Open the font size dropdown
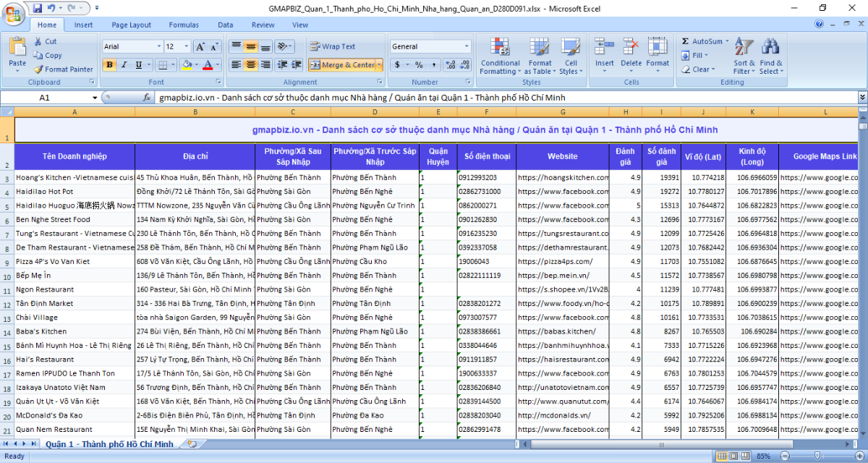Viewport: 868px width, 463px height. point(187,46)
